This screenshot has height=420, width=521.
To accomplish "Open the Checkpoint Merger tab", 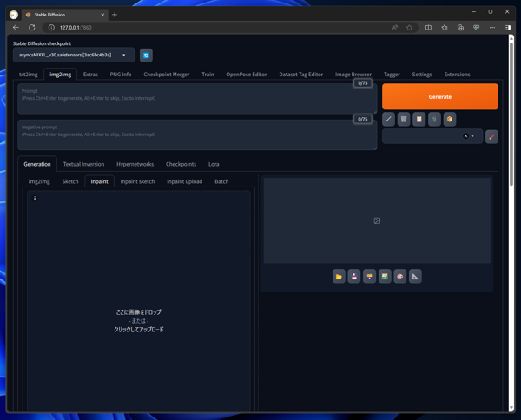I will (167, 75).
